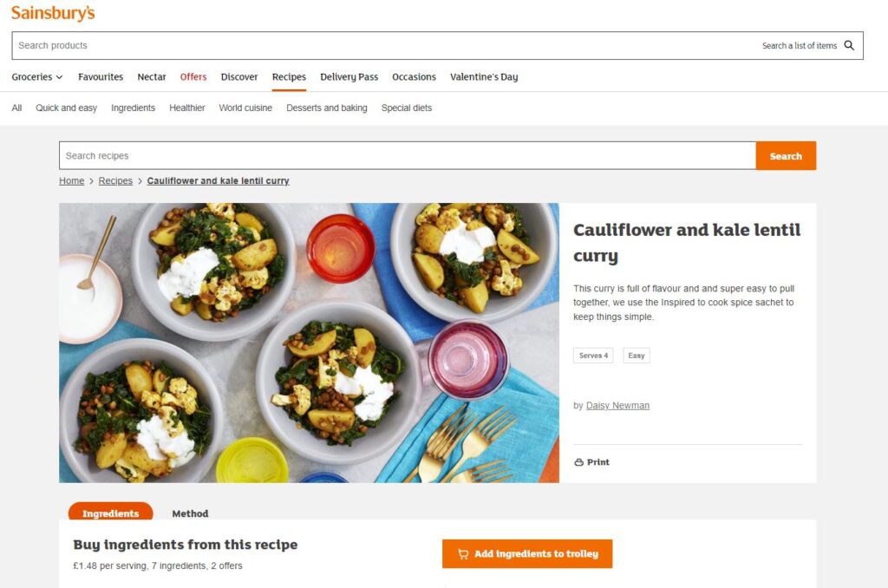This screenshot has height=588, width=888.
Task: Click the curry recipe hero image
Action: tap(309, 343)
